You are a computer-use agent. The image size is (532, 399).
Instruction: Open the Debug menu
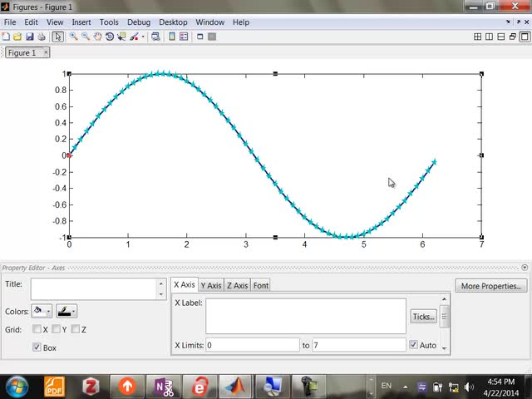139,22
